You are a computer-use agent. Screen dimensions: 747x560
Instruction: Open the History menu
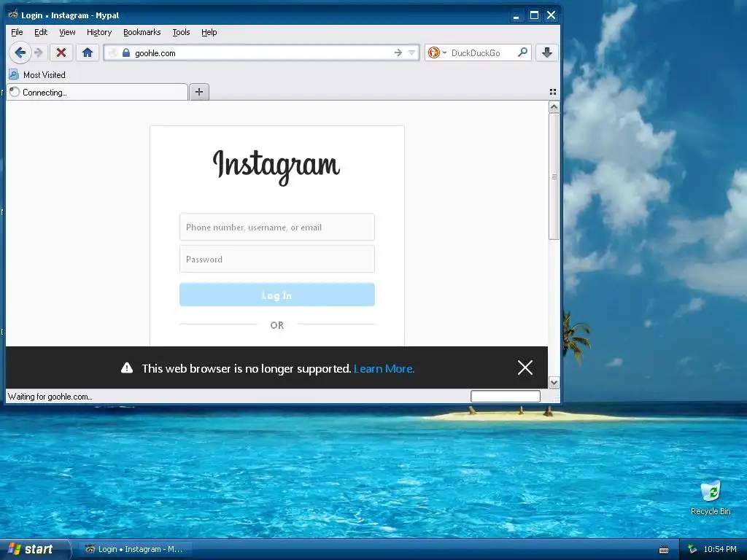(x=99, y=32)
